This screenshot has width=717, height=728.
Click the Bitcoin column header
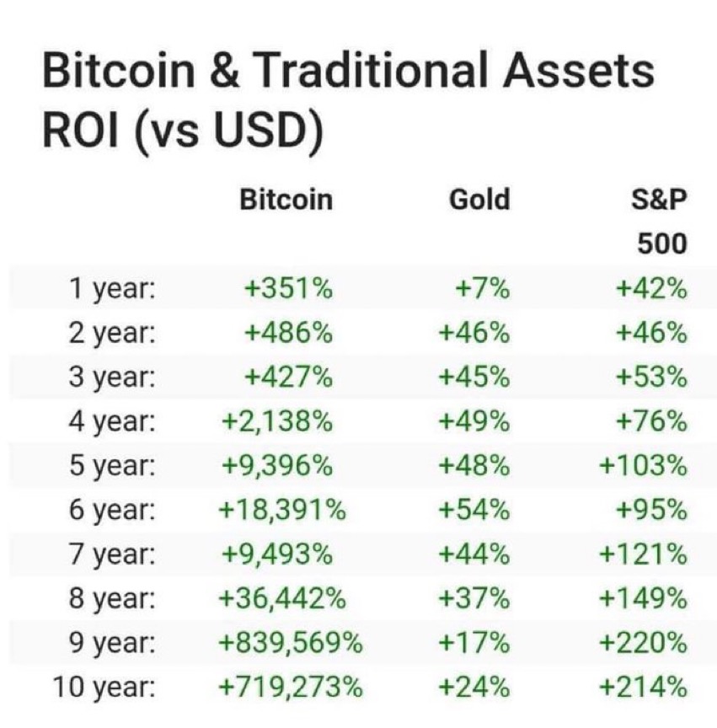pos(286,200)
